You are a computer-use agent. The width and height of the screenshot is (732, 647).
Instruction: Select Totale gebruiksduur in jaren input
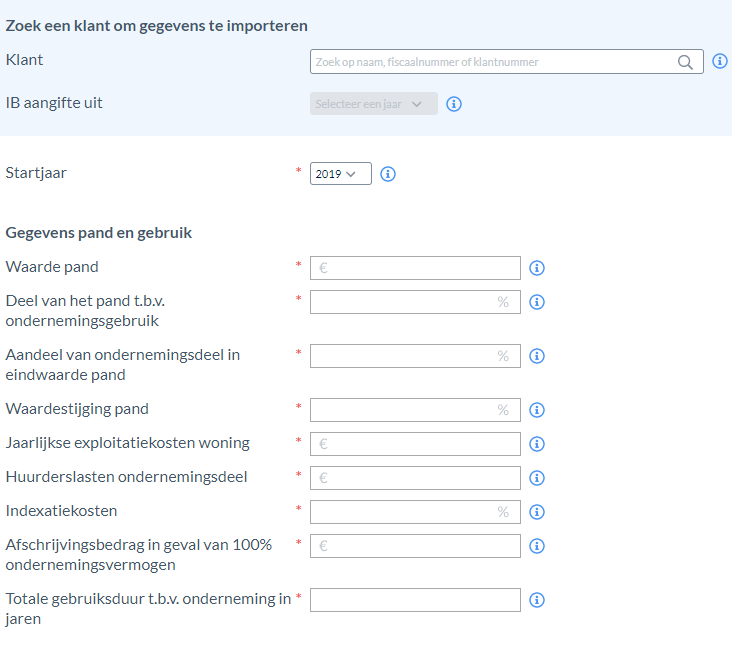click(415, 600)
